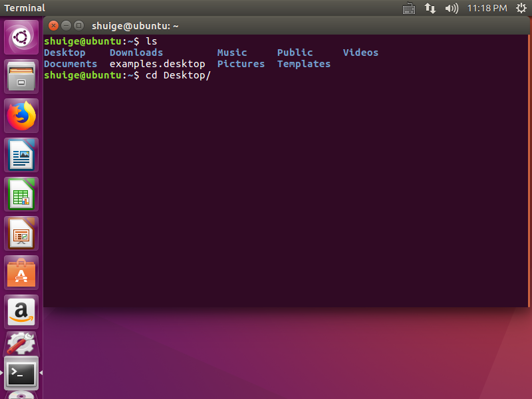
Task: Open LibreOffice Calc spreadsheet launcher icon
Action: [21, 194]
